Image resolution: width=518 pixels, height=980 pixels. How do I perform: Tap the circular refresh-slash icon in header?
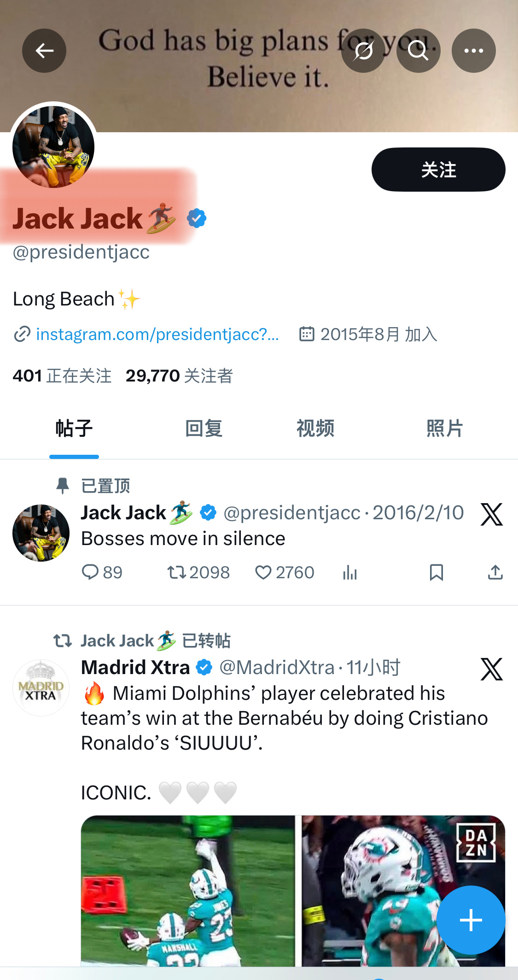363,51
